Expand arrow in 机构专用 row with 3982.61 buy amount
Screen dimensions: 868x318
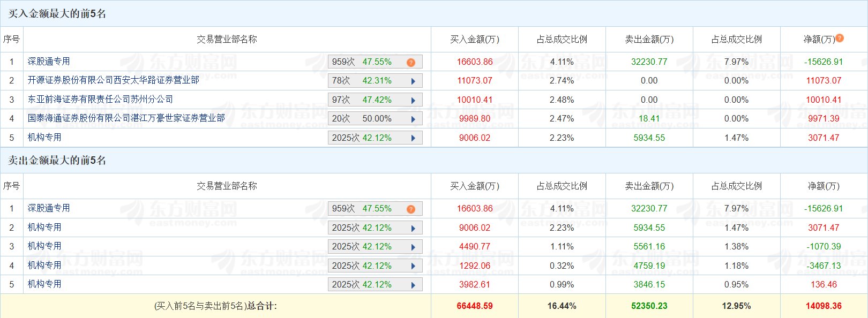413,285
